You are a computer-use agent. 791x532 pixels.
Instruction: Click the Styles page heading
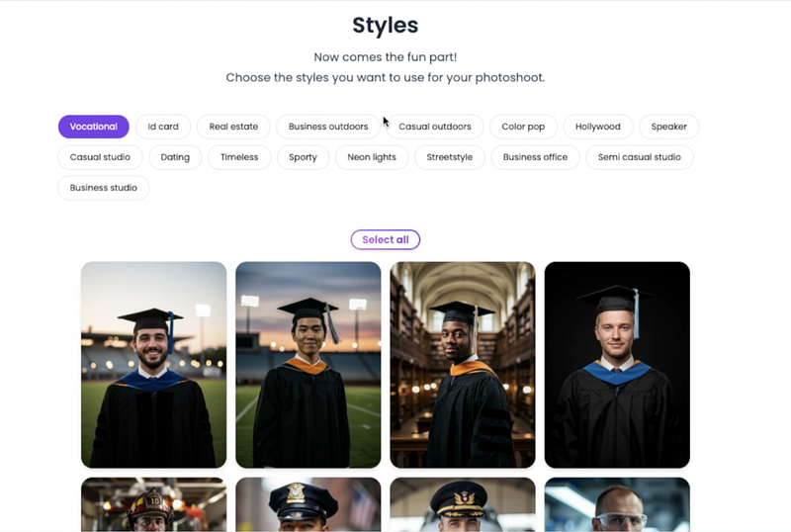(x=386, y=26)
